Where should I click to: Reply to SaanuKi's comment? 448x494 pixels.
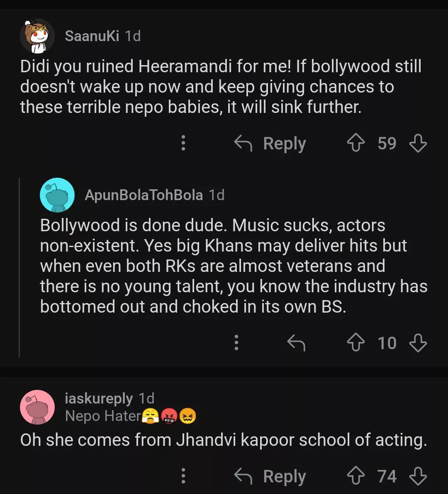(x=270, y=144)
